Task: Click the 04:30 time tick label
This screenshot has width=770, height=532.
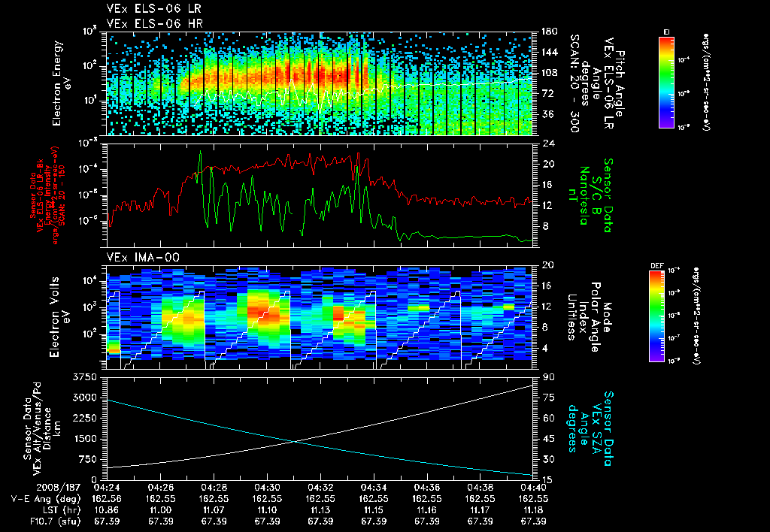Action: point(267,488)
